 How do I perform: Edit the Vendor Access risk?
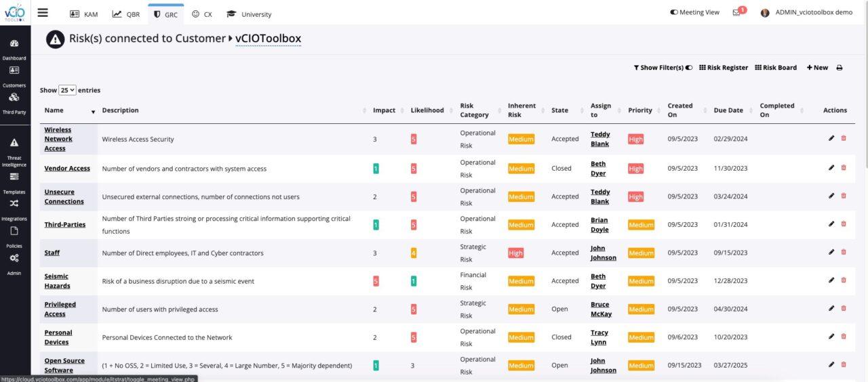pyautogui.click(x=831, y=167)
